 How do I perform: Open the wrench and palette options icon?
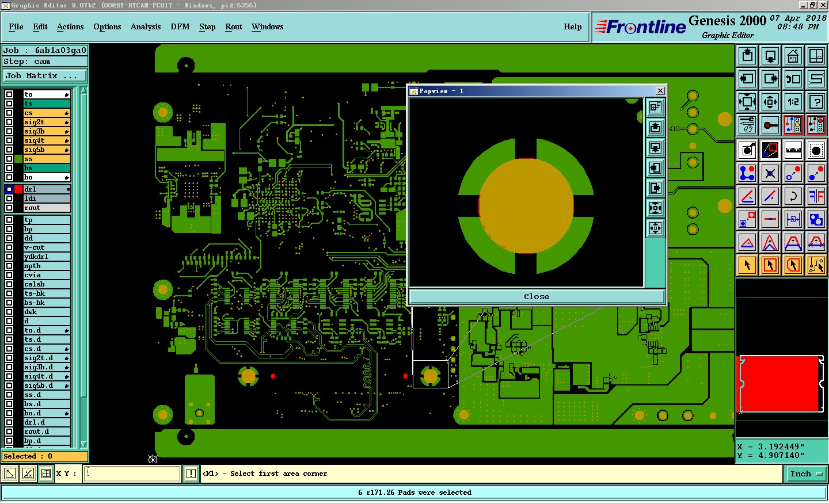tap(747, 125)
